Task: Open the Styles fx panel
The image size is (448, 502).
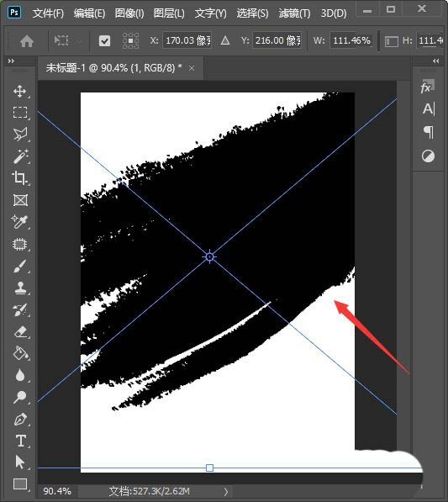Action: pyautogui.click(x=428, y=86)
